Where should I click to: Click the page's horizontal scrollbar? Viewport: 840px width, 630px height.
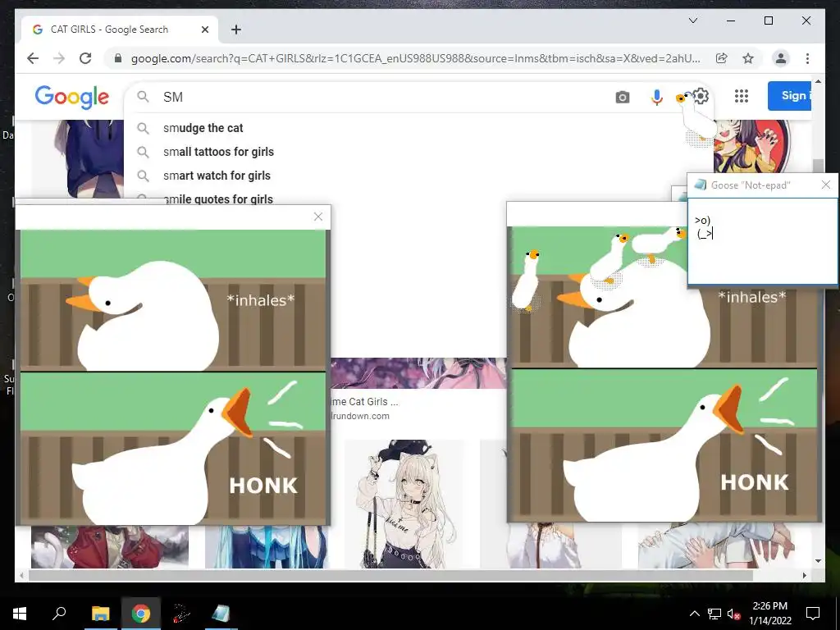[391, 575]
